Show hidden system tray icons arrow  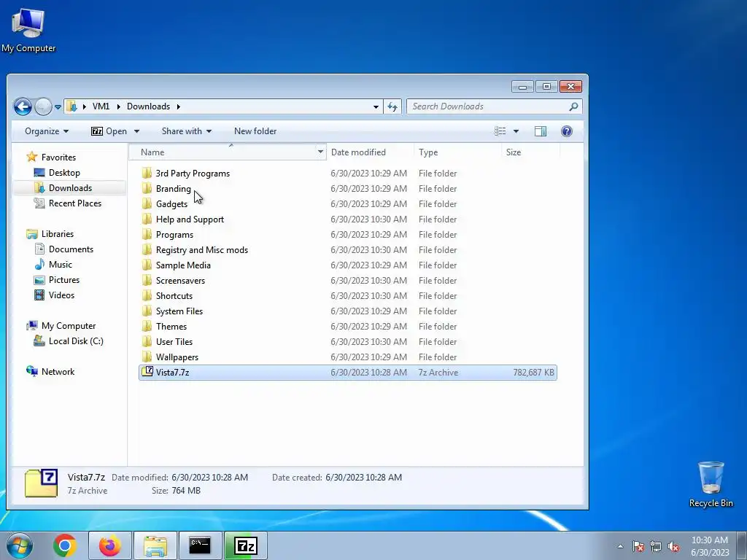click(620, 546)
